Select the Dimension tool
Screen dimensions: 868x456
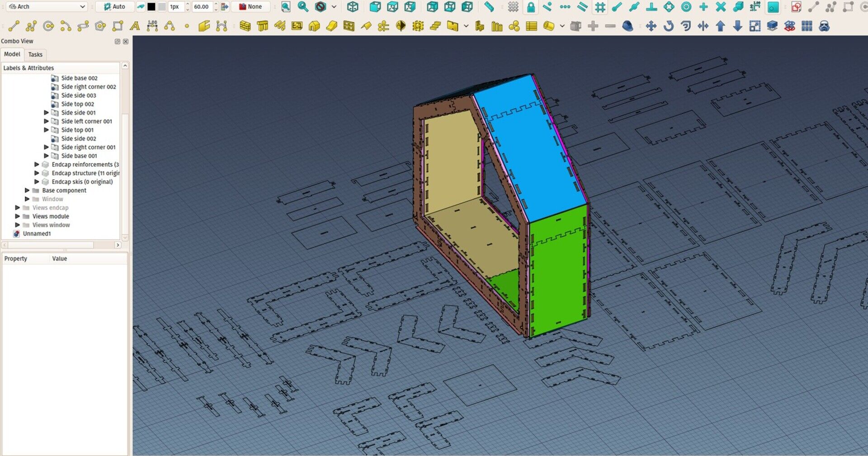(x=152, y=26)
